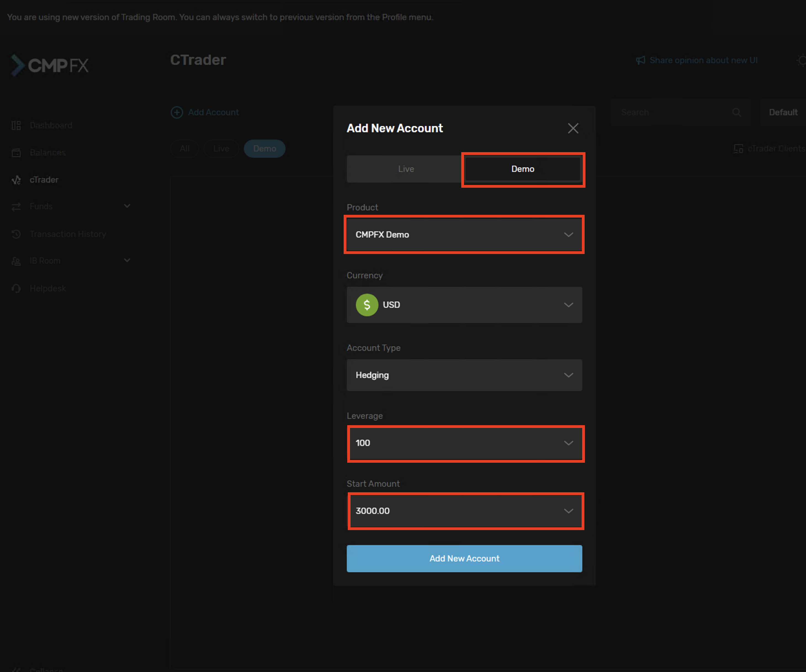This screenshot has height=672, width=806.
Task: Click the IB Room people icon
Action: pos(16,261)
